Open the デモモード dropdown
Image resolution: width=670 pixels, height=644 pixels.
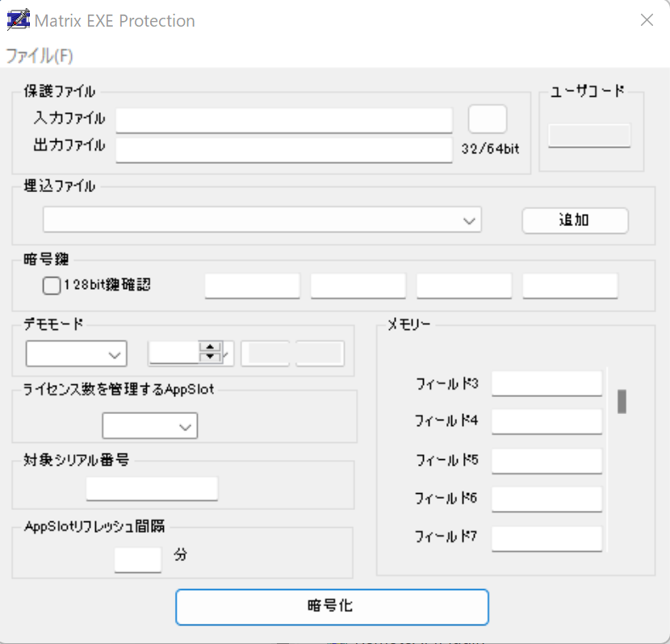tap(77, 353)
